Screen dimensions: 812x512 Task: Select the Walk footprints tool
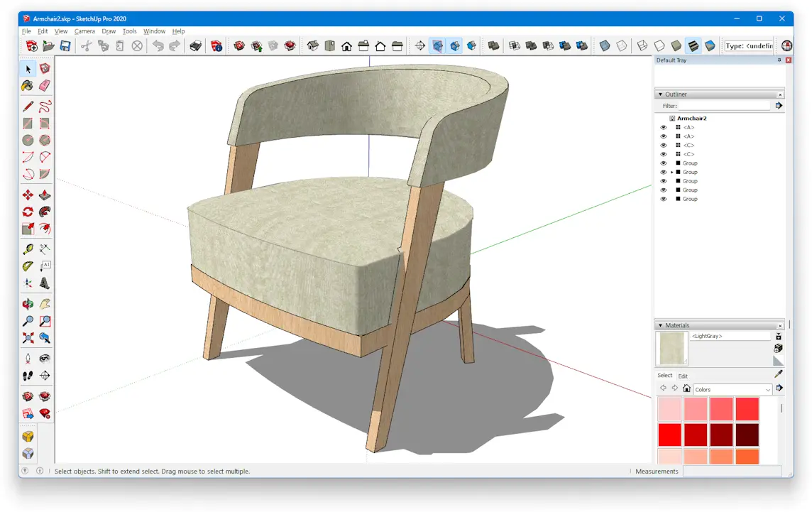[28, 376]
